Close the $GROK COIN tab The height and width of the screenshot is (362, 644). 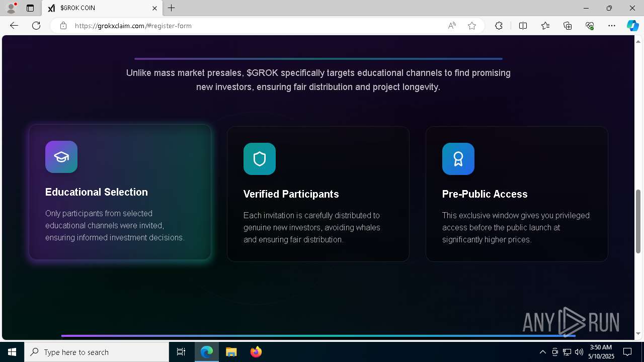click(x=154, y=8)
